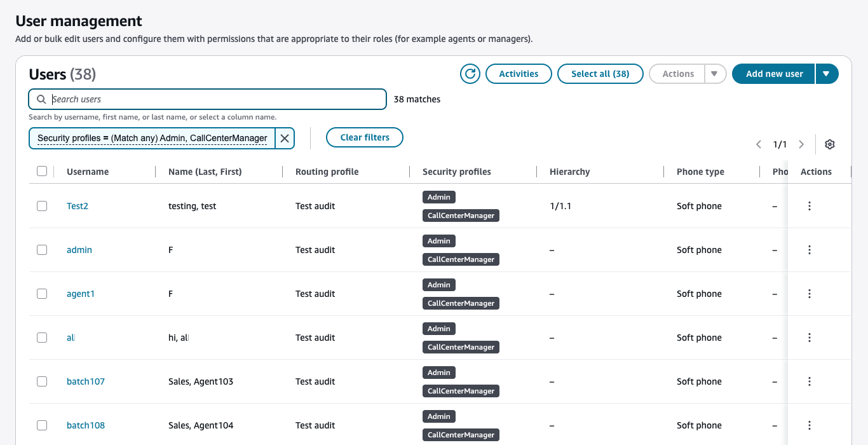Check the batch108 user row

pos(42,425)
